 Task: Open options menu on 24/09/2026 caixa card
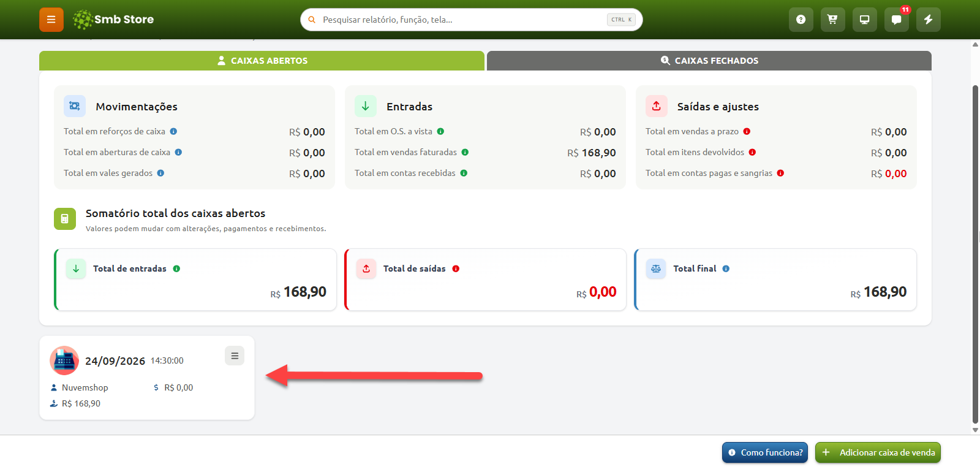click(x=235, y=356)
